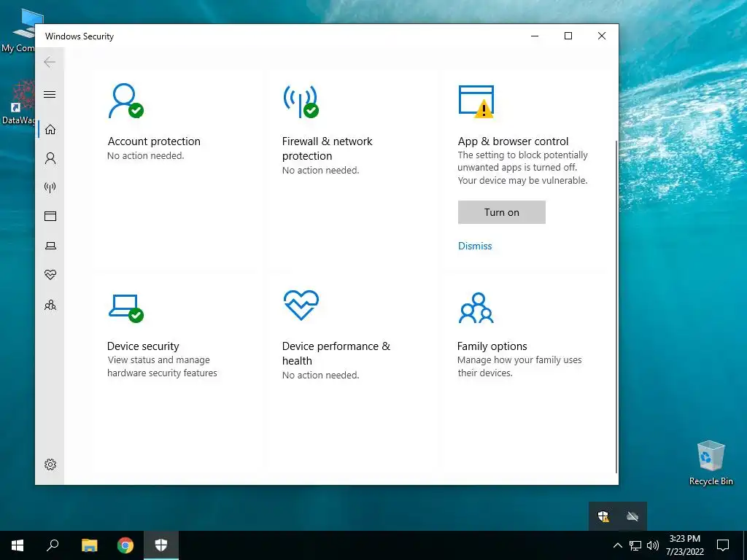747x560 pixels.
Task: Dismiss the App & browser control warning
Action: coord(475,246)
